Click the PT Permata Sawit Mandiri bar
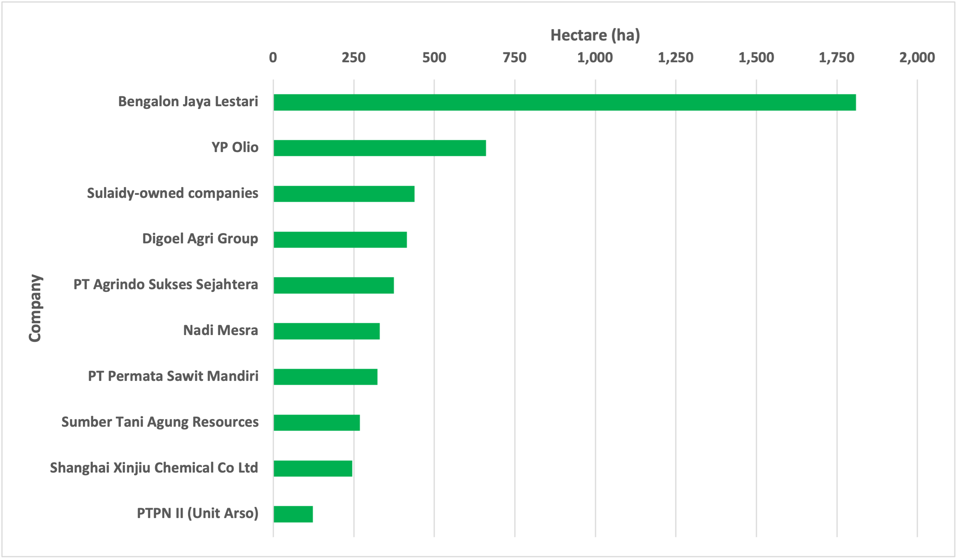 point(326,377)
